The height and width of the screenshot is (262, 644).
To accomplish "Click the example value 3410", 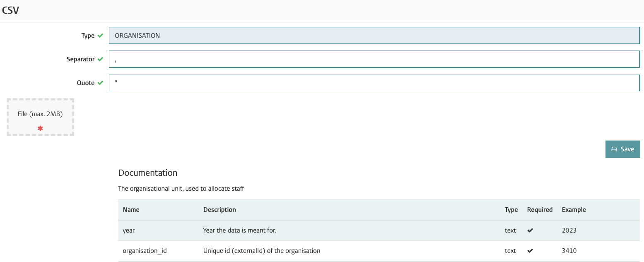I will coord(569,251).
